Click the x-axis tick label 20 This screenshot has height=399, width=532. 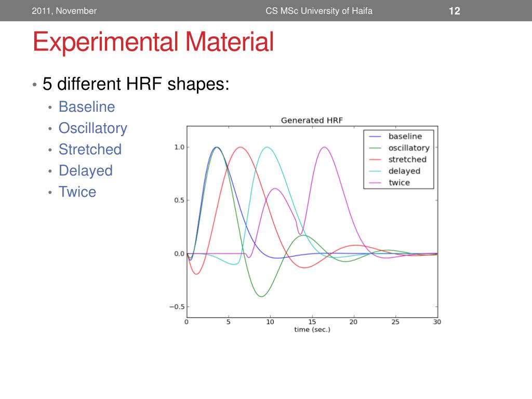pos(353,322)
